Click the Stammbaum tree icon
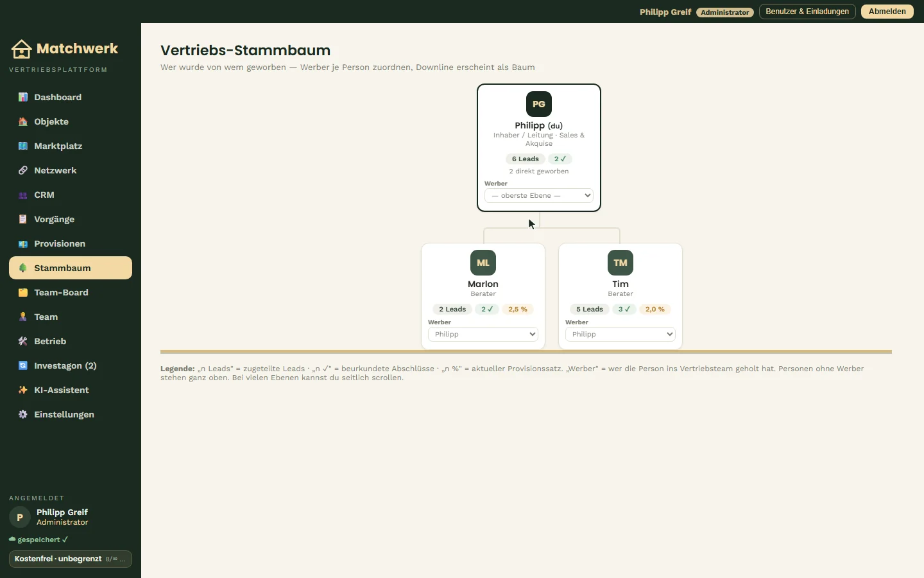This screenshot has height=578, width=924. click(23, 268)
